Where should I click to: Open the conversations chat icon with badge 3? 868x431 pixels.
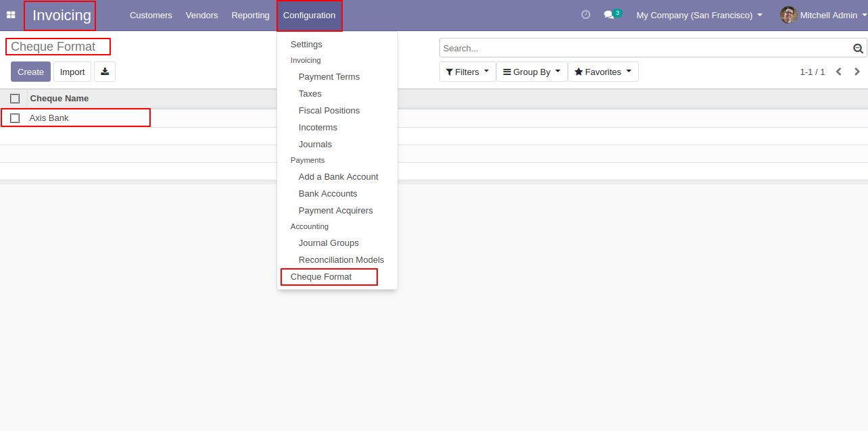612,15
